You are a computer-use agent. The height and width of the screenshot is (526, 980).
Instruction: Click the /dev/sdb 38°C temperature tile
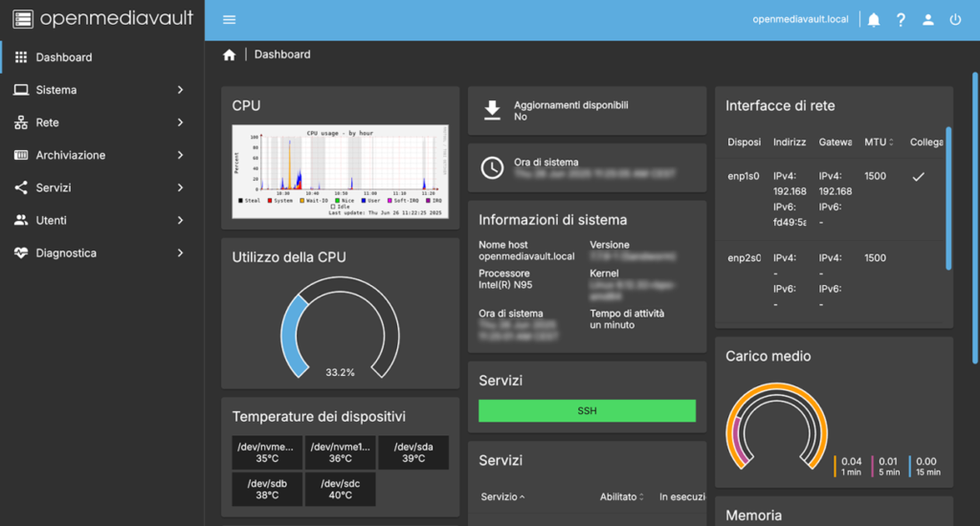[267, 489]
